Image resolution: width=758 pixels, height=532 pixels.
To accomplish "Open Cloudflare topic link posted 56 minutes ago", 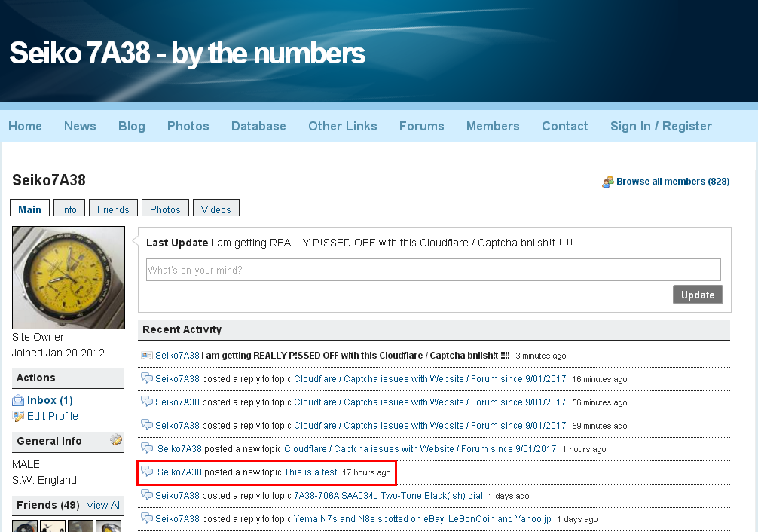I will coord(429,402).
